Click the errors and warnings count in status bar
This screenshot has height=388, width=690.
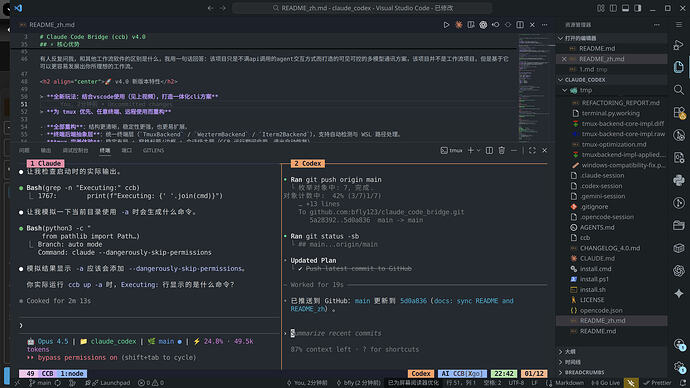(x=151, y=383)
